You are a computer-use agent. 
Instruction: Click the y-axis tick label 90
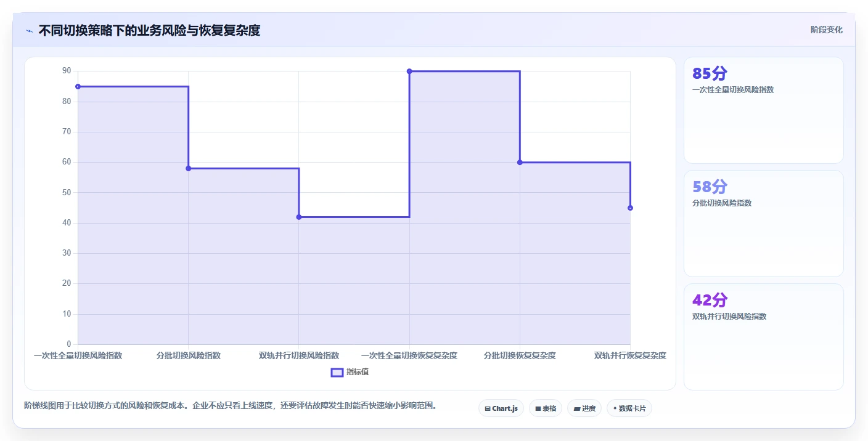(67, 71)
